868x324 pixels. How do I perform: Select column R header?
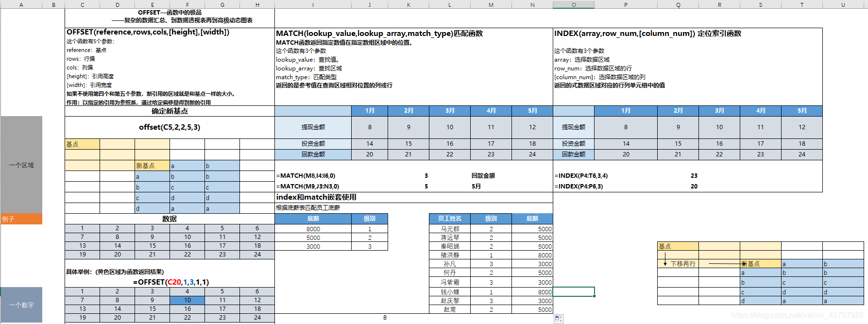[x=719, y=4]
